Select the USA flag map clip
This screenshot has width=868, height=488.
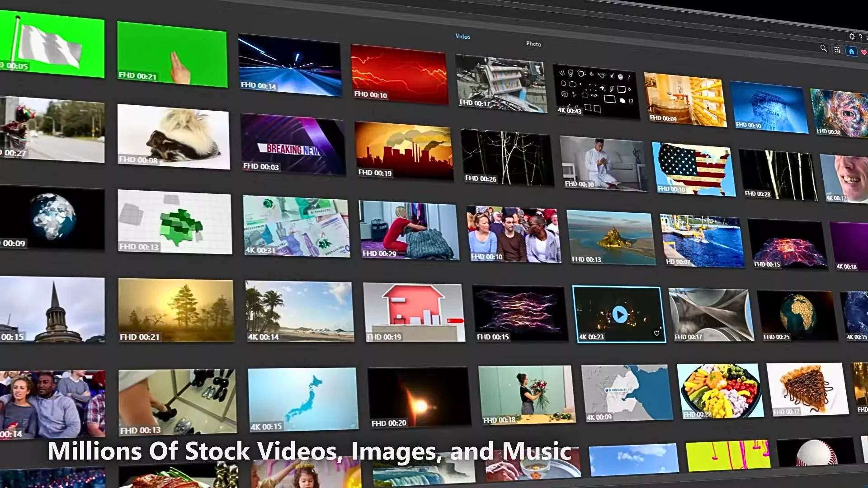click(693, 169)
